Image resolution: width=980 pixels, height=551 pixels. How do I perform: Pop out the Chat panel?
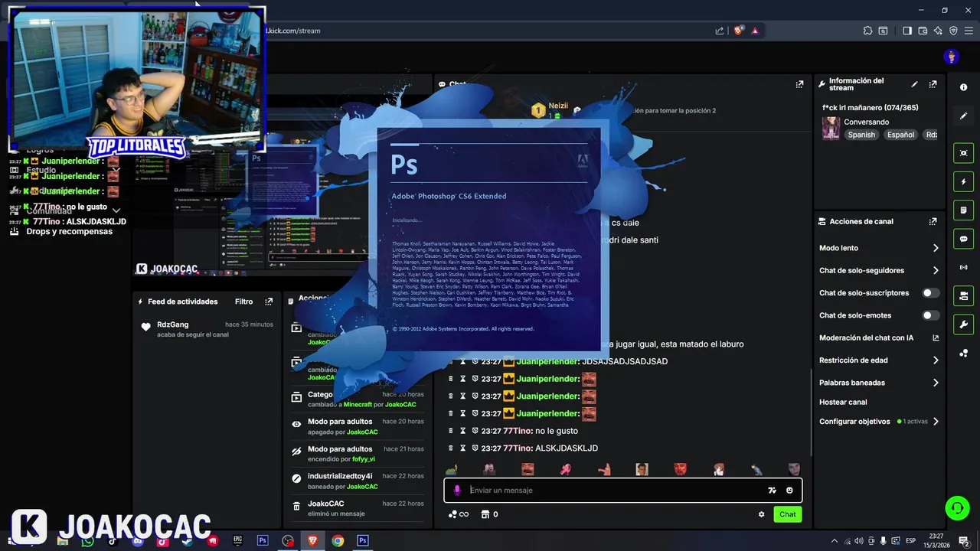(x=799, y=84)
